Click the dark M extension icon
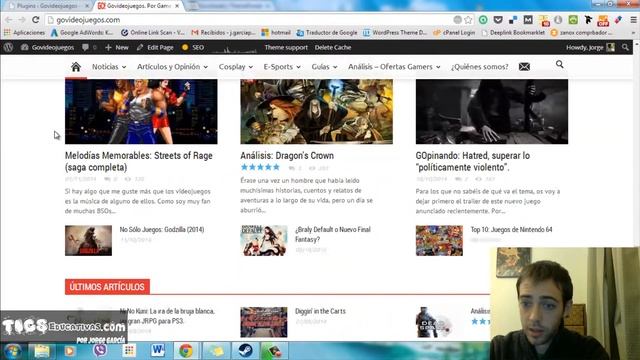The width and height of the screenshot is (640, 360). 528,20
